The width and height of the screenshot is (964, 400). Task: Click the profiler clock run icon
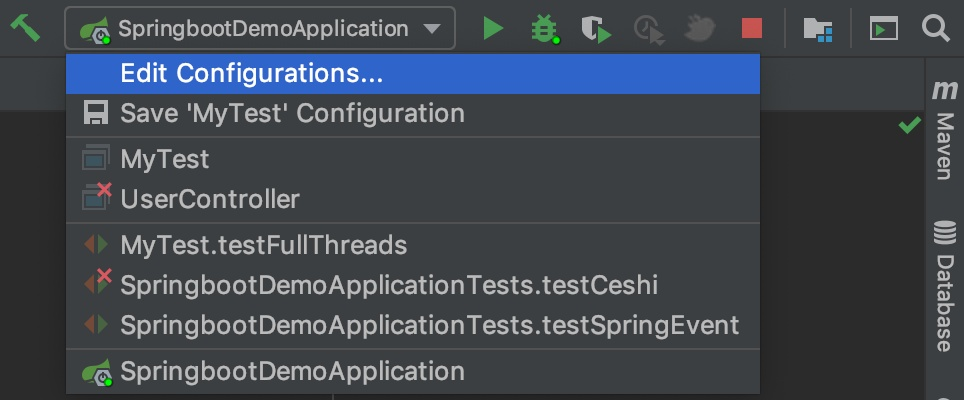point(649,29)
